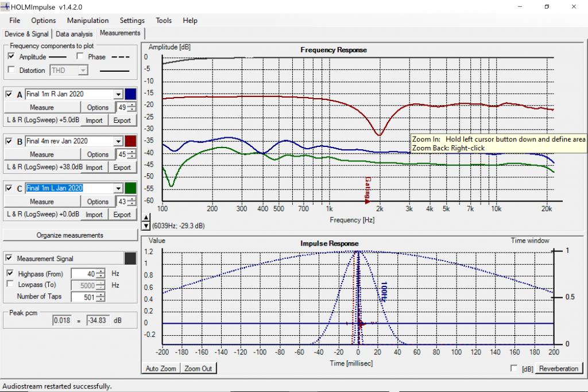The width and height of the screenshot is (588, 392).
Task: Expand the measurement A name dropdown
Action: point(118,94)
